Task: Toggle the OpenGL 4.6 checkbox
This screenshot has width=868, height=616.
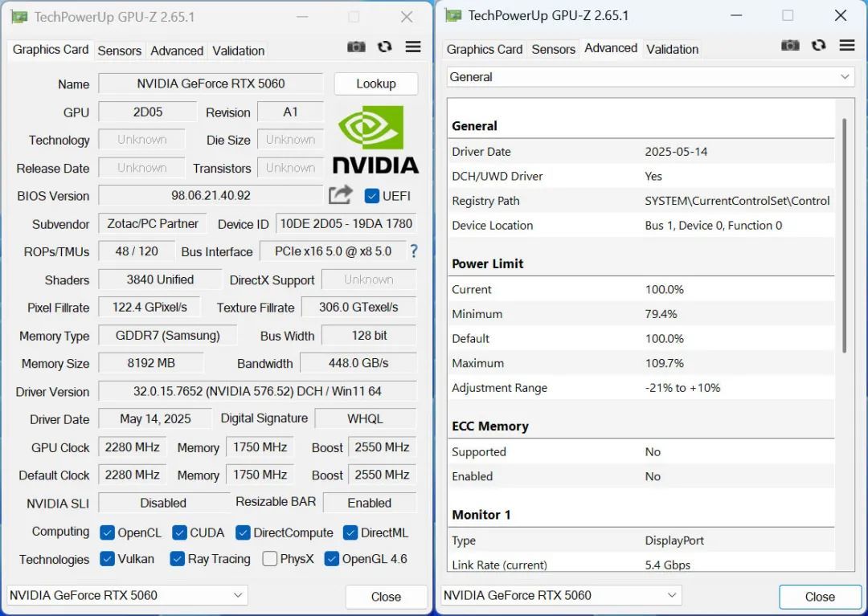Action: click(332, 558)
